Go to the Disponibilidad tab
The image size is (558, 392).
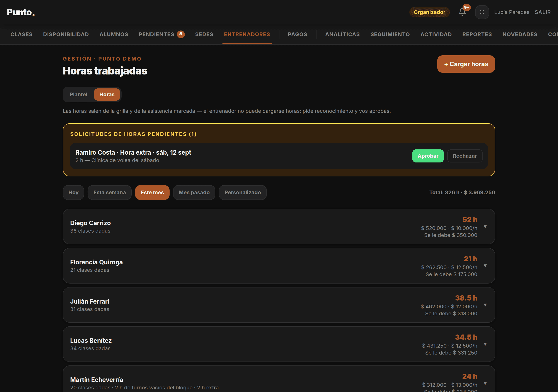click(x=66, y=34)
